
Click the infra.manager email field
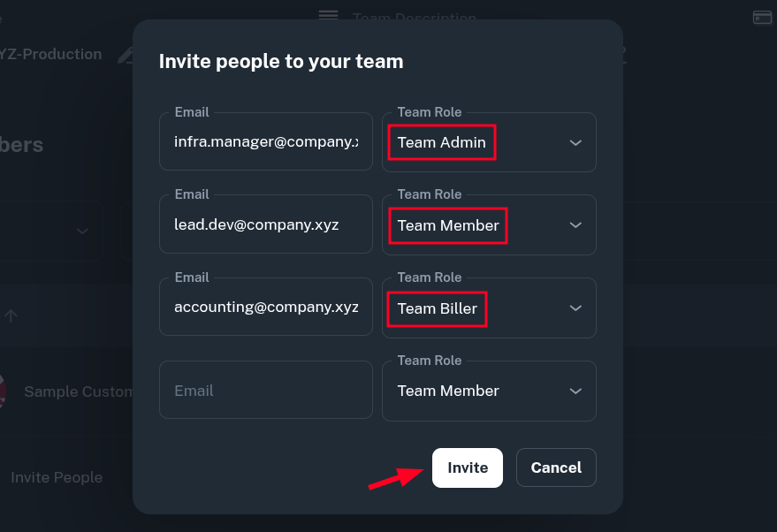266,142
